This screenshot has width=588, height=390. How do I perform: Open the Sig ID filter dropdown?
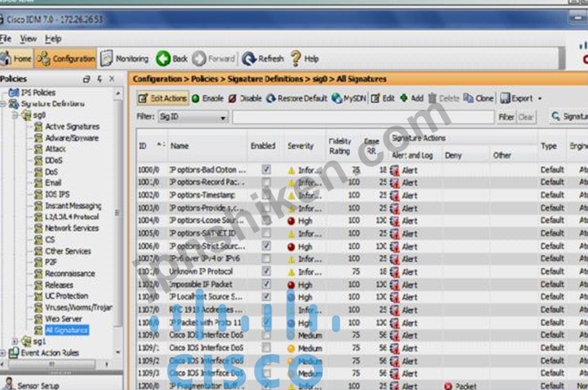coord(223,118)
